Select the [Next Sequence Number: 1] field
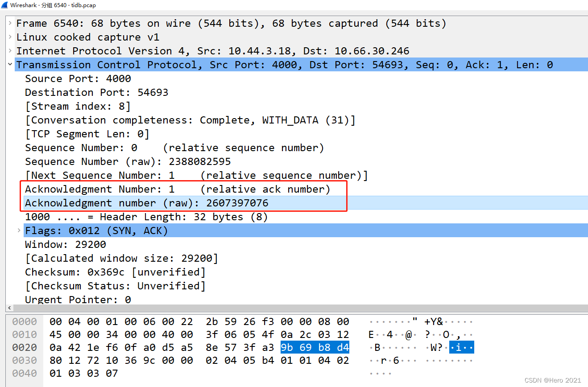588x387 pixels. 196,175
